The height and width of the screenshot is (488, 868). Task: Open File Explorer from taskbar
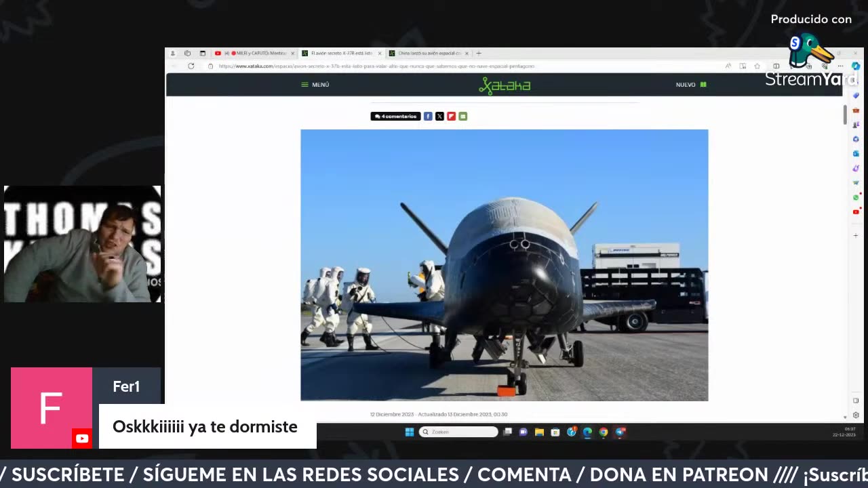539,432
